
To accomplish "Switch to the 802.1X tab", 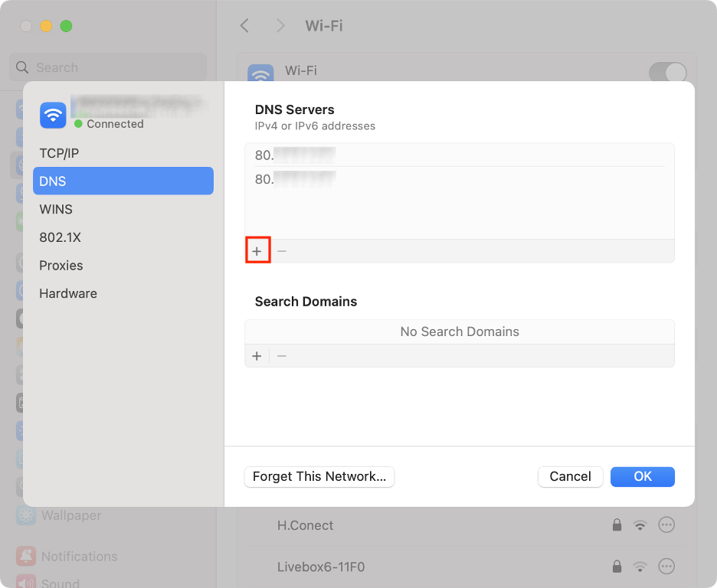I will coord(61,237).
